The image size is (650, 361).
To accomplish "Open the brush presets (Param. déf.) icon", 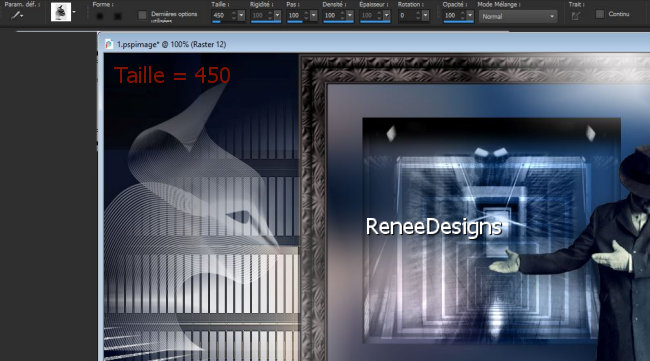I will point(17,15).
